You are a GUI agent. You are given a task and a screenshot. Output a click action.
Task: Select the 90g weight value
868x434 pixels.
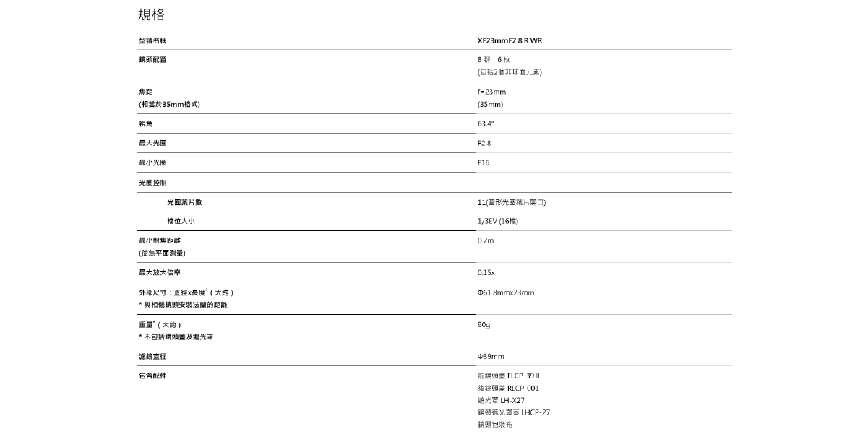click(484, 325)
